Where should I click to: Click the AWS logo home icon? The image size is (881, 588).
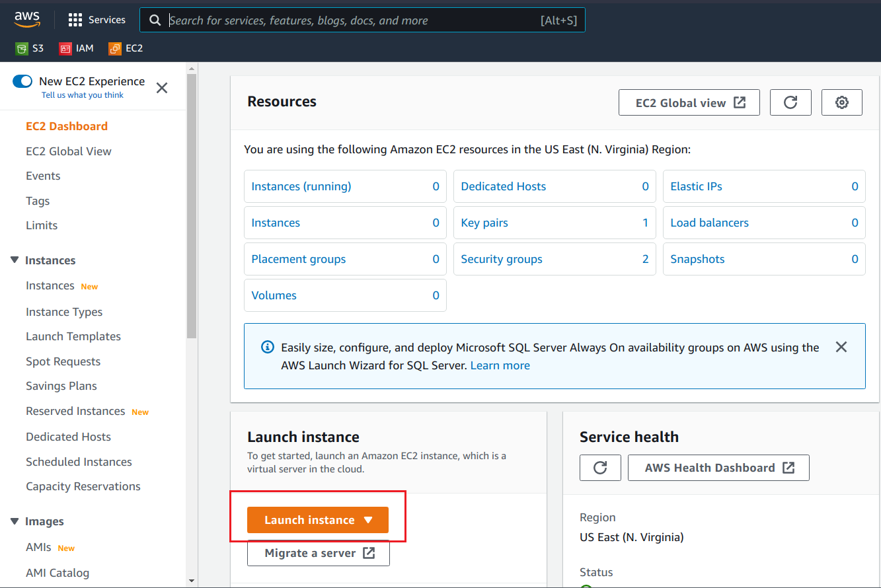pyautogui.click(x=28, y=20)
